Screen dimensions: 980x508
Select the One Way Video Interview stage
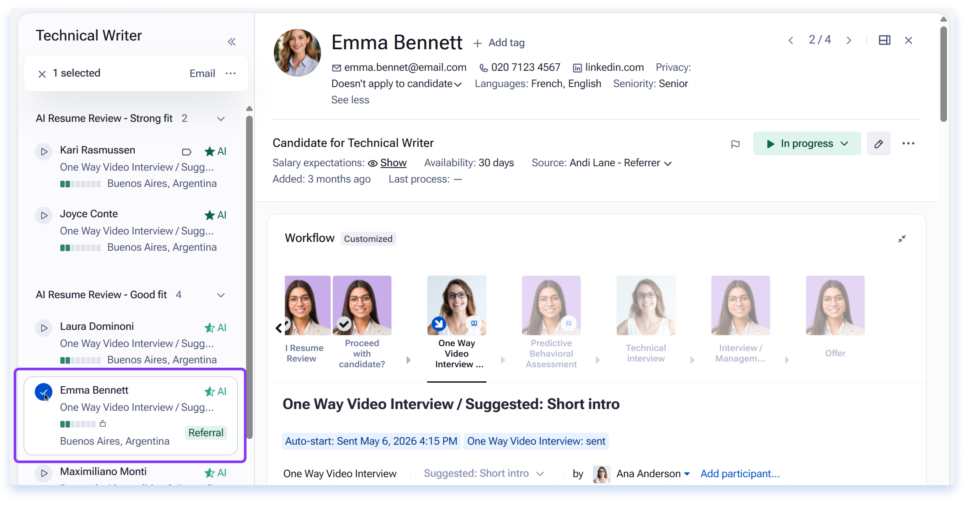tap(457, 322)
